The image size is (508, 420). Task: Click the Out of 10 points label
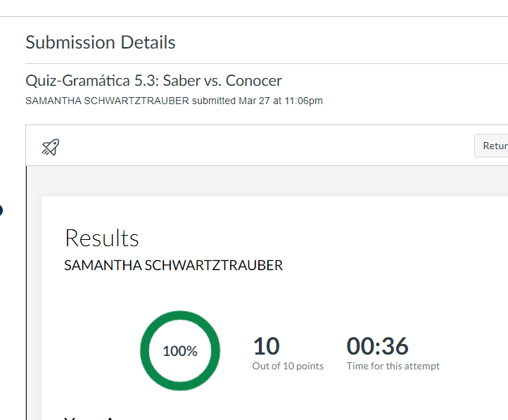288,366
